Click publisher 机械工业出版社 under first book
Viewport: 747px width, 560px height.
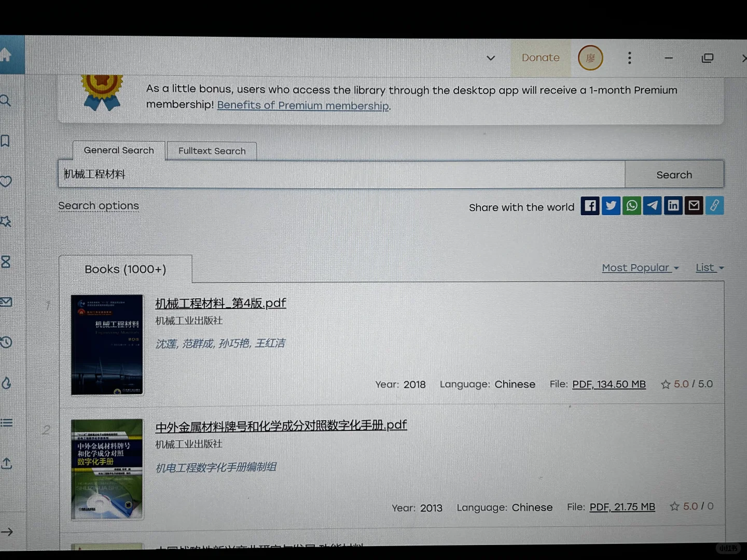click(x=189, y=321)
